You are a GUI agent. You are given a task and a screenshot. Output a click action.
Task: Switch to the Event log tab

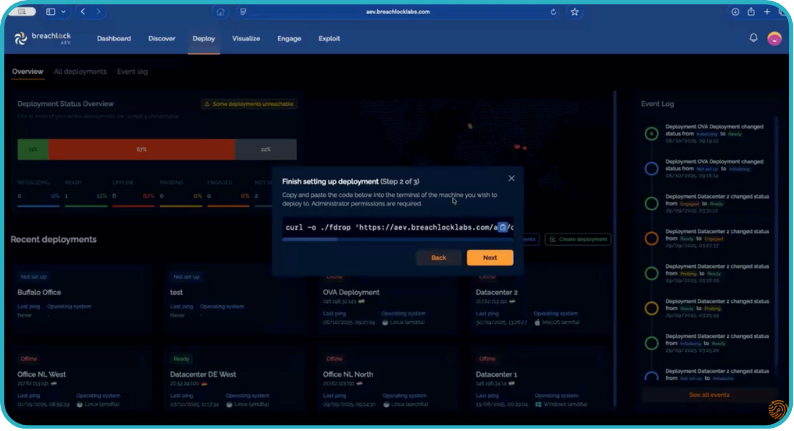[132, 71]
